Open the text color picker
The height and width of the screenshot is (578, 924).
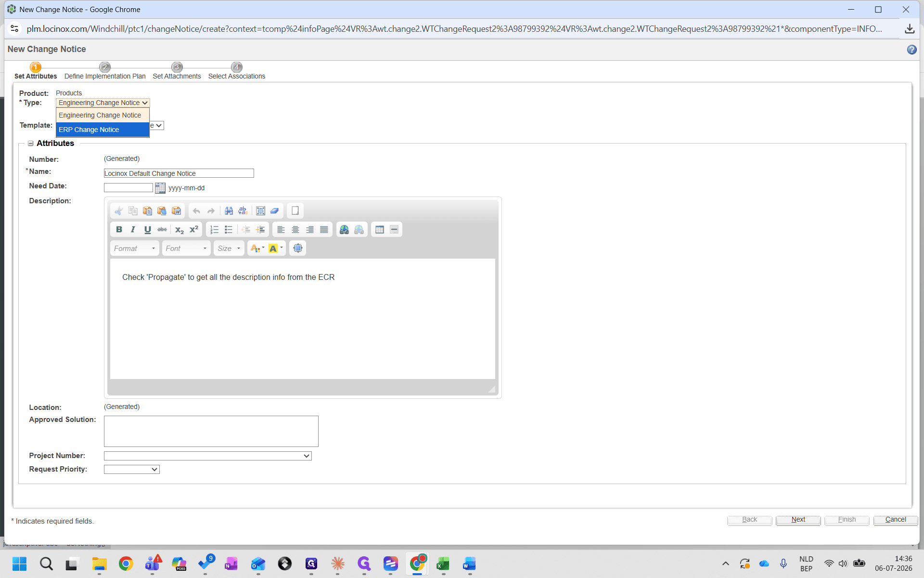pos(257,249)
